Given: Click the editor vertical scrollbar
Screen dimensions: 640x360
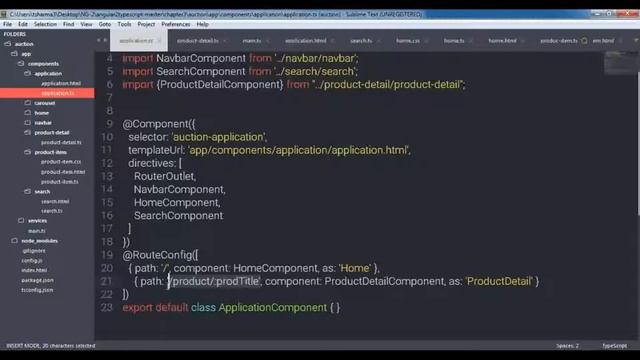Looking at the screenshot, I should pos(638,143).
